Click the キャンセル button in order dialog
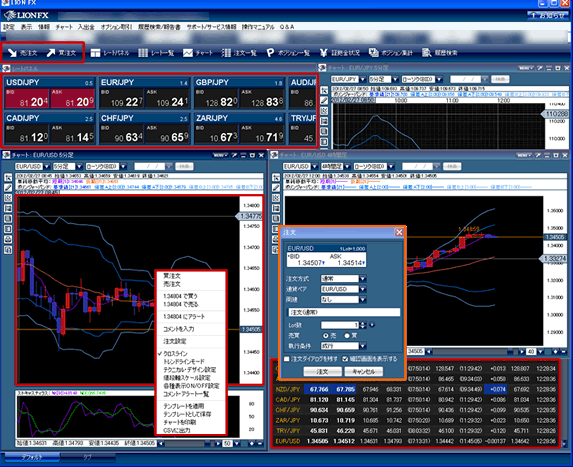Viewport: 573px width, 467px height. [363, 372]
